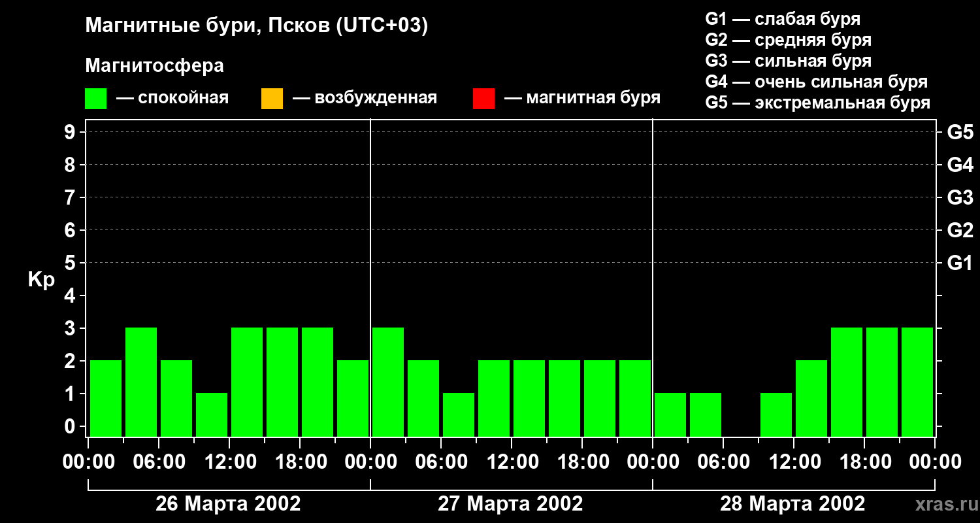Image resolution: width=980 pixels, height=523 pixels.
Task: Click the '26 Марта 2002' date label
Action: point(228,504)
